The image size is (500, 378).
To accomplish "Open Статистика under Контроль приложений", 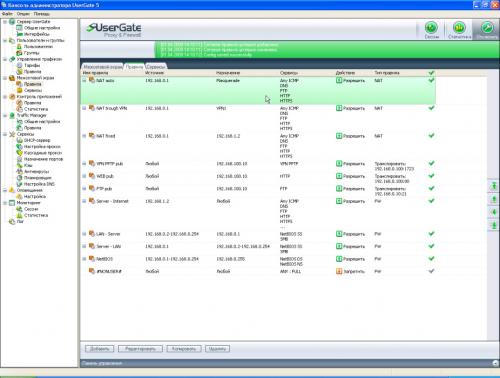I will coord(36,109).
